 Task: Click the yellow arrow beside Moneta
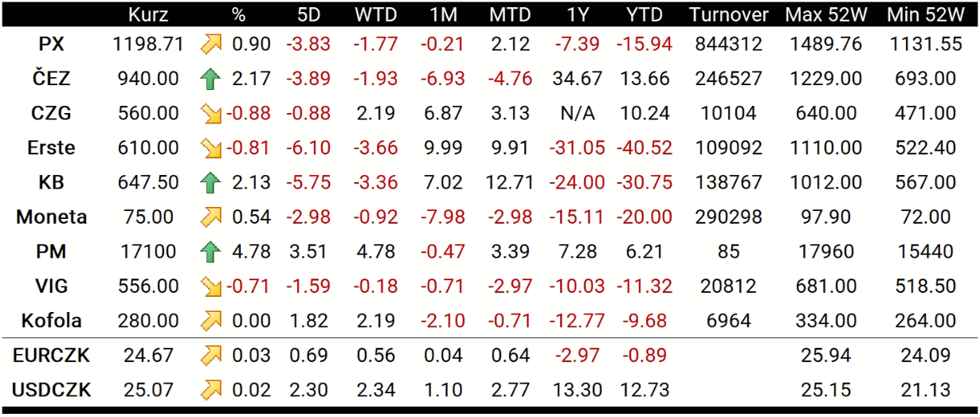[210, 217]
